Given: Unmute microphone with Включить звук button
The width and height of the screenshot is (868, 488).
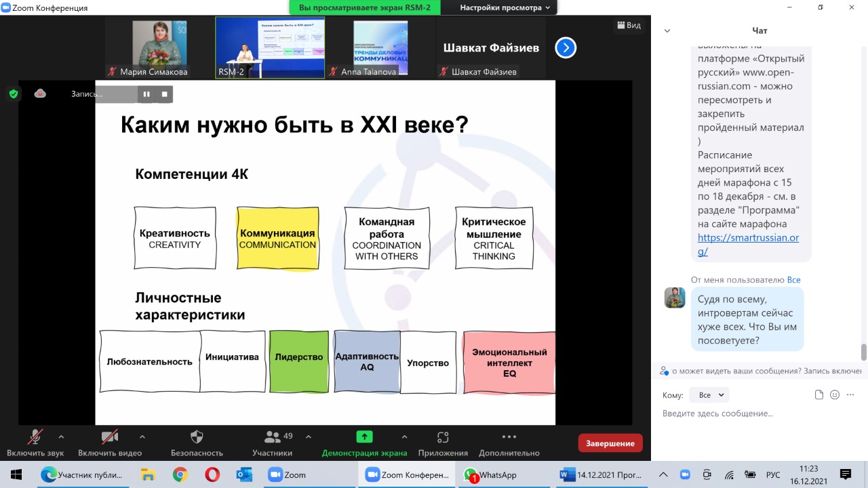Looking at the screenshot, I should point(35,443).
